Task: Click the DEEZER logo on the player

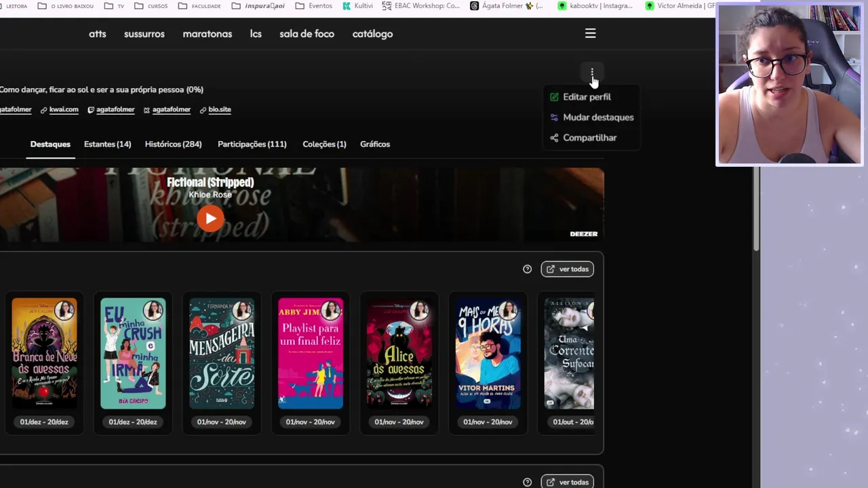Action: pyautogui.click(x=584, y=234)
